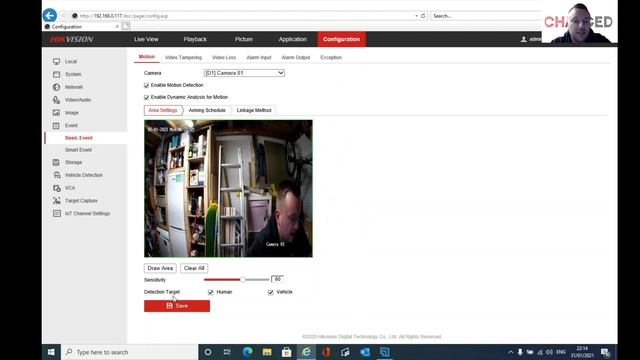Select the Configuration tab
This screenshot has height=360, width=640.
pyautogui.click(x=342, y=39)
